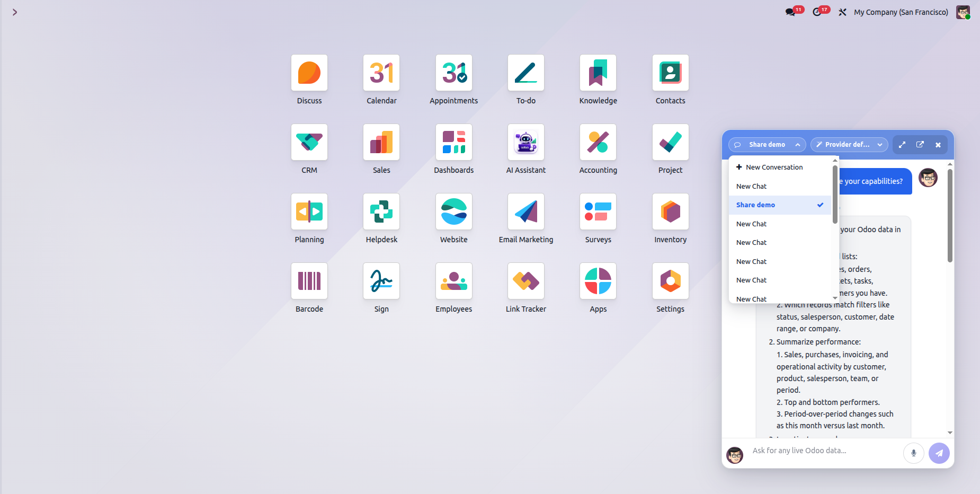This screenshot has width=980, height=494.
Task: Open the Settings app
Action: point(671,281)
